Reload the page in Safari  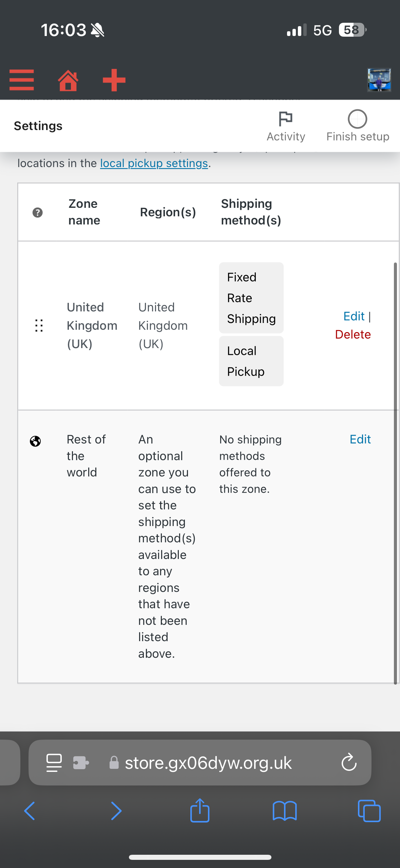349,763
